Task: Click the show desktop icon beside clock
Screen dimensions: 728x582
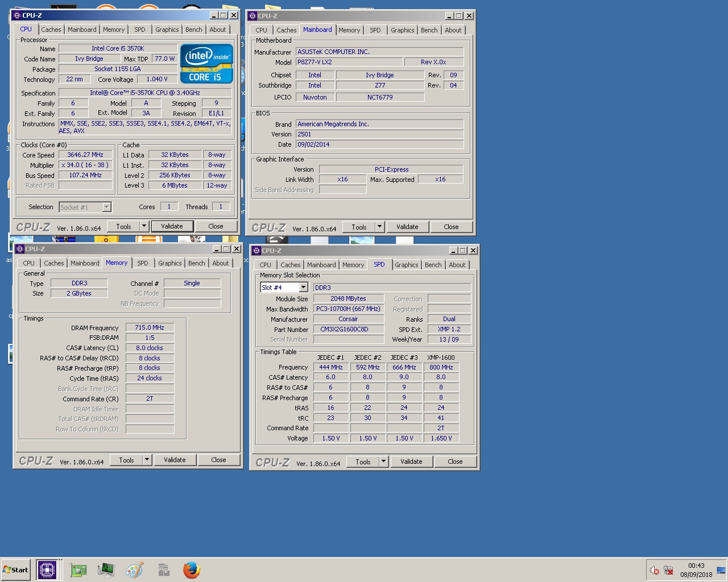Action: coord(721,570)
